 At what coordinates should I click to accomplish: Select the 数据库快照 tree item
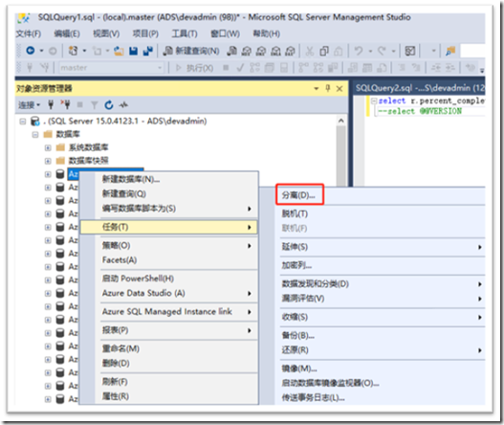pyautogui.click(x=88, y=161)
